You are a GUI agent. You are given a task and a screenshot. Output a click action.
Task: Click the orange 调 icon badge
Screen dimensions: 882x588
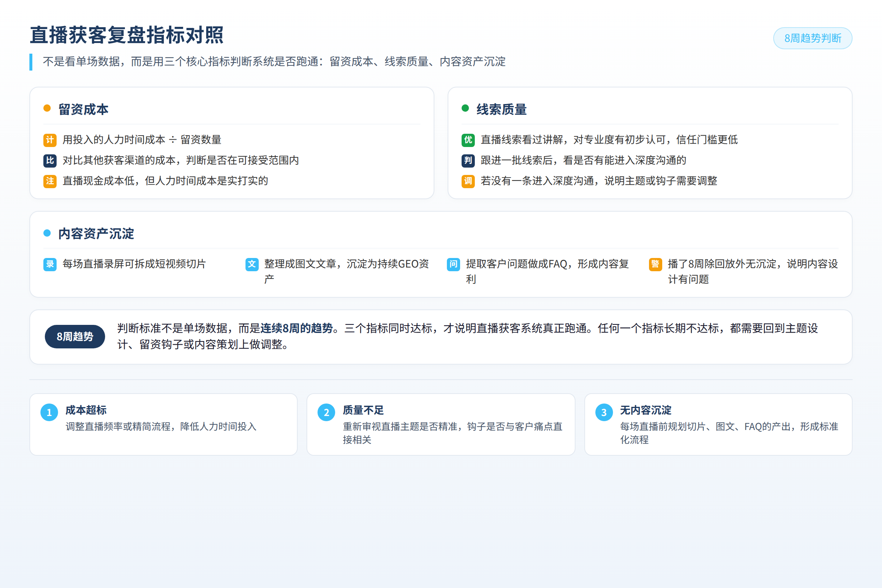tap(468, 181)
